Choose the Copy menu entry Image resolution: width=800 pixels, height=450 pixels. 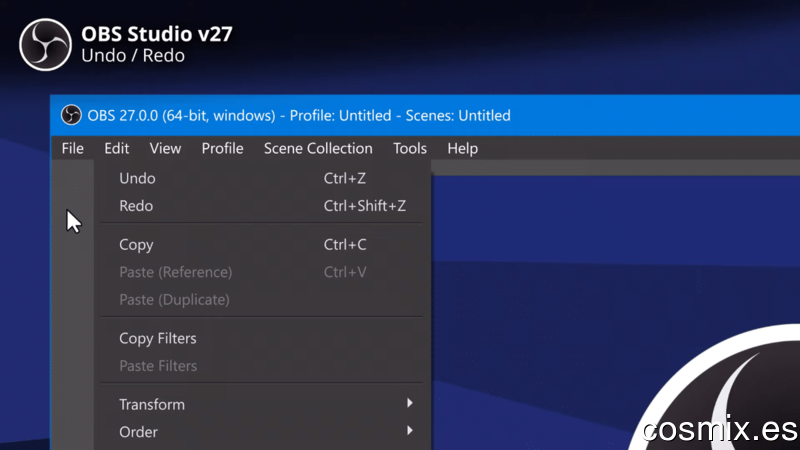(262, 245)
